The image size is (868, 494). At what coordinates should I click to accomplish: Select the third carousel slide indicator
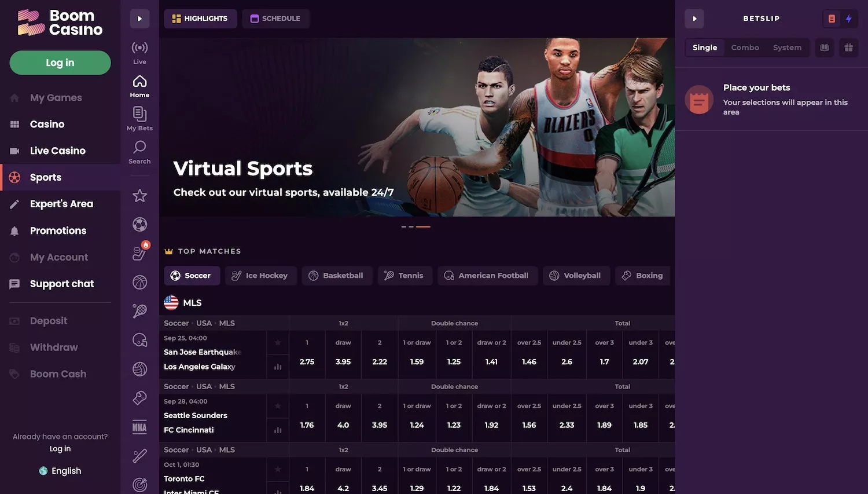(423, 226)
